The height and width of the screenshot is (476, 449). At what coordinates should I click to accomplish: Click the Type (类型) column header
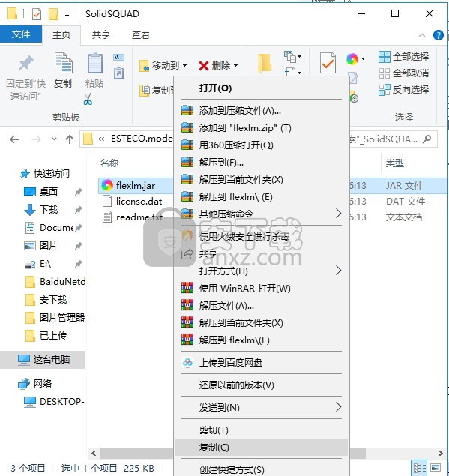[395, 163]
